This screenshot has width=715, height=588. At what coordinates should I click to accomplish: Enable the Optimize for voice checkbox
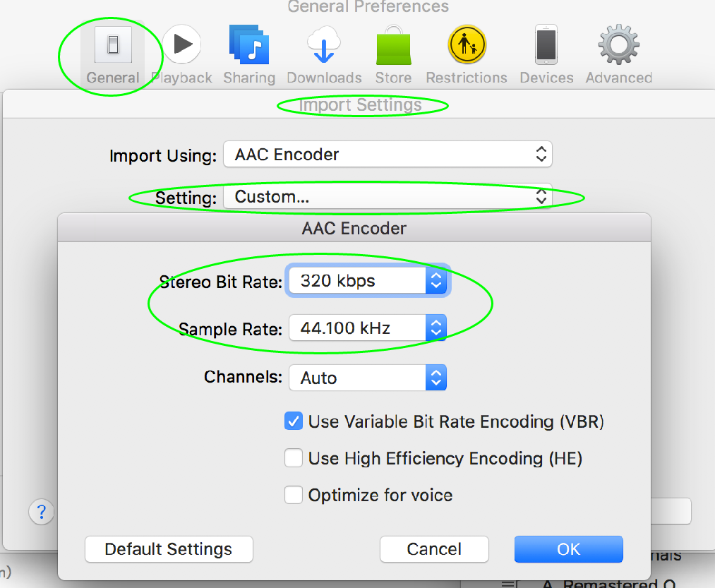(294, 496)
